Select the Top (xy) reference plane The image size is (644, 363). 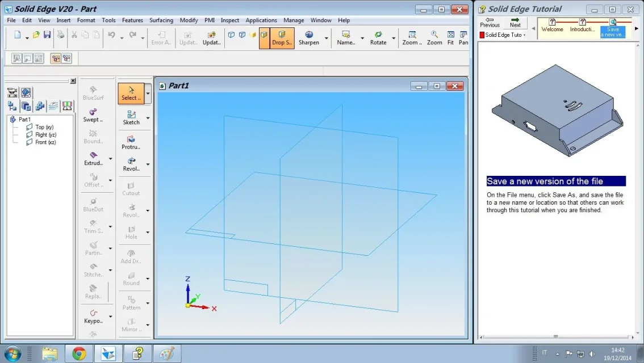click(x=44, y=127)
